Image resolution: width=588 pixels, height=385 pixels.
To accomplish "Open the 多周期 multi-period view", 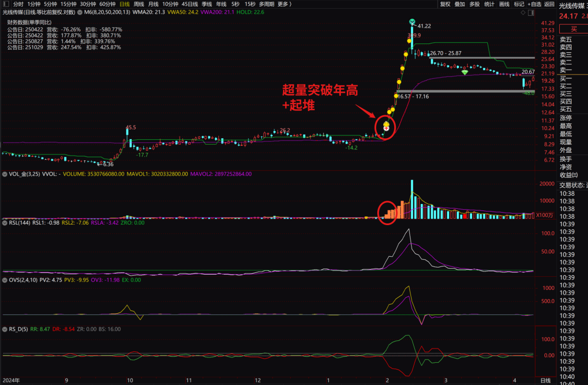I will 266,4.
